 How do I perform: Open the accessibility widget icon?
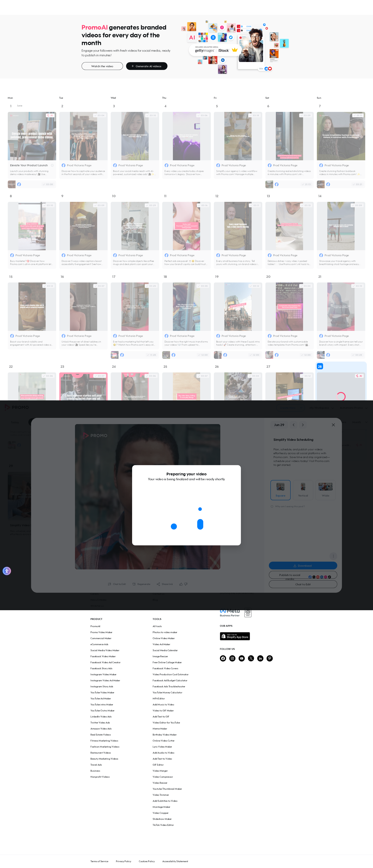pyautogui.click(x=7, y=571)
